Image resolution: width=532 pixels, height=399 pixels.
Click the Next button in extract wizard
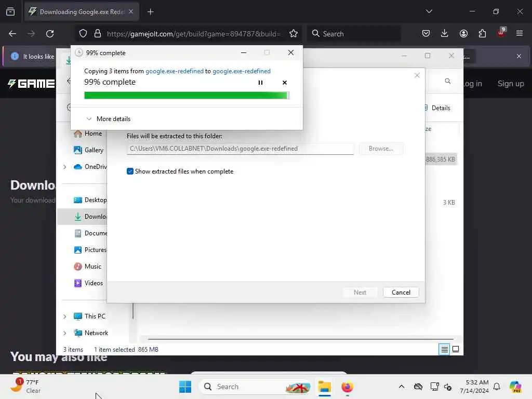pyautogui.click(x=360, y=292)
